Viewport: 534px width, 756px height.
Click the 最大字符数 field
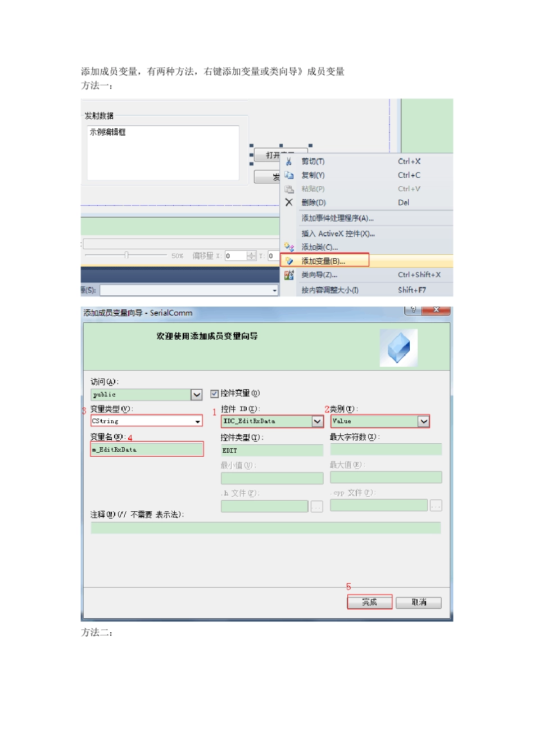tap(386, 449)
